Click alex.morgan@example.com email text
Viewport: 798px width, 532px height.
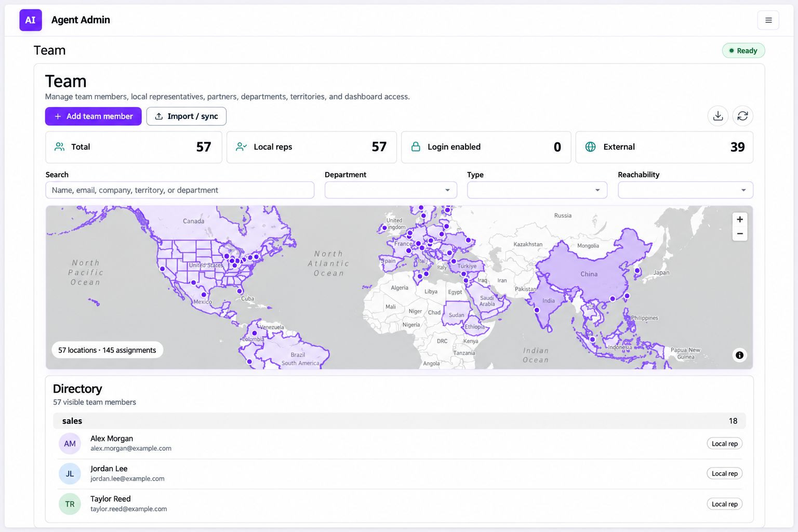tap(131, 448)
